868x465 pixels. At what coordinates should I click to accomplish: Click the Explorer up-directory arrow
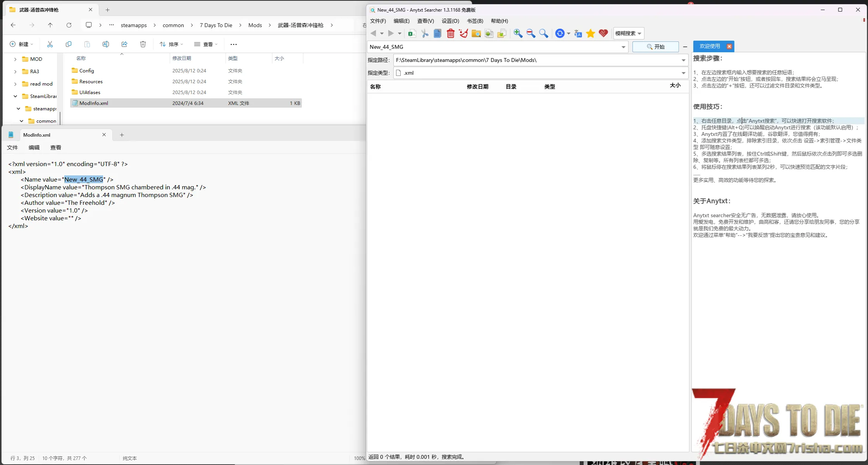(x=50, y=25)
